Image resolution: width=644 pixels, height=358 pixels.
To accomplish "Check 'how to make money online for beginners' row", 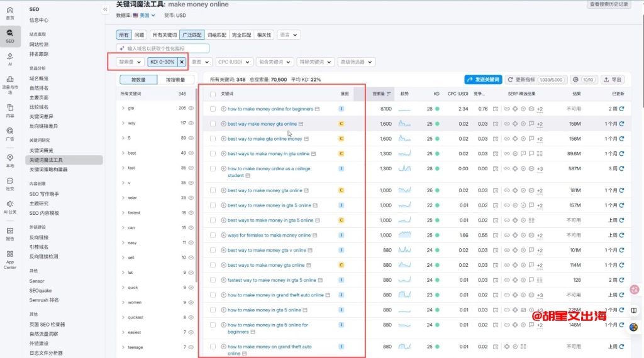I will pos(213,109).
